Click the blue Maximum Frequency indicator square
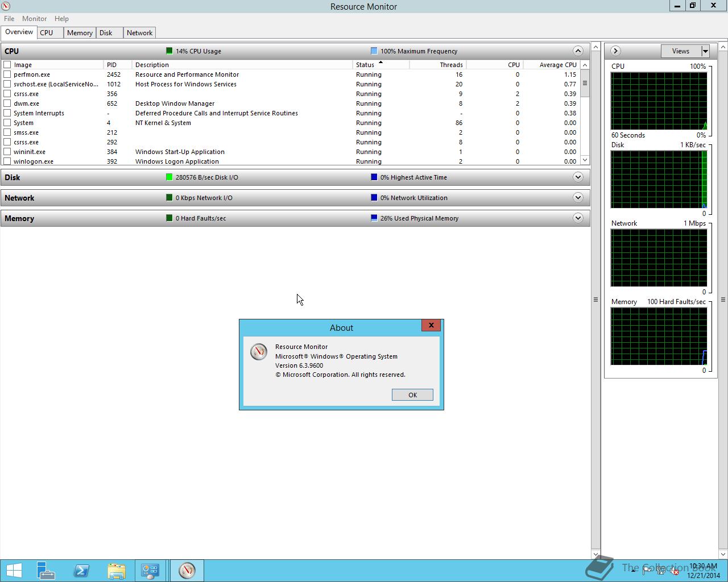This screenshot has height=582, width=728. (374, 51)
